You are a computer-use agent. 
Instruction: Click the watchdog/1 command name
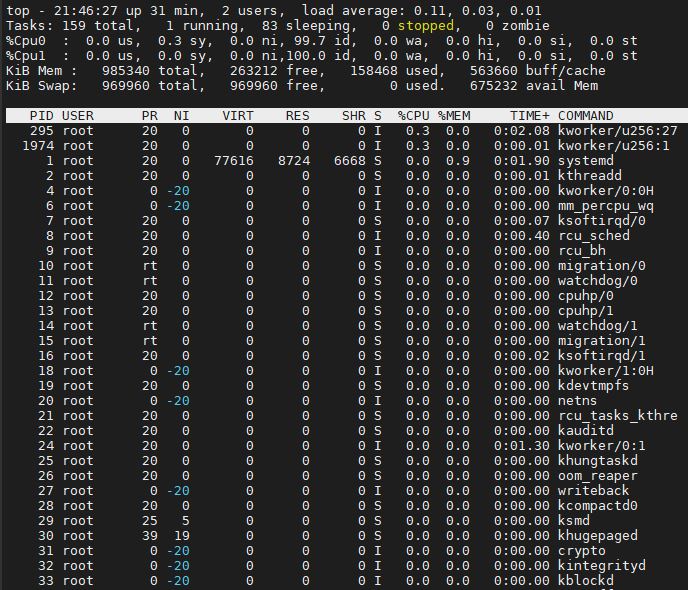[x=598, y=325]
